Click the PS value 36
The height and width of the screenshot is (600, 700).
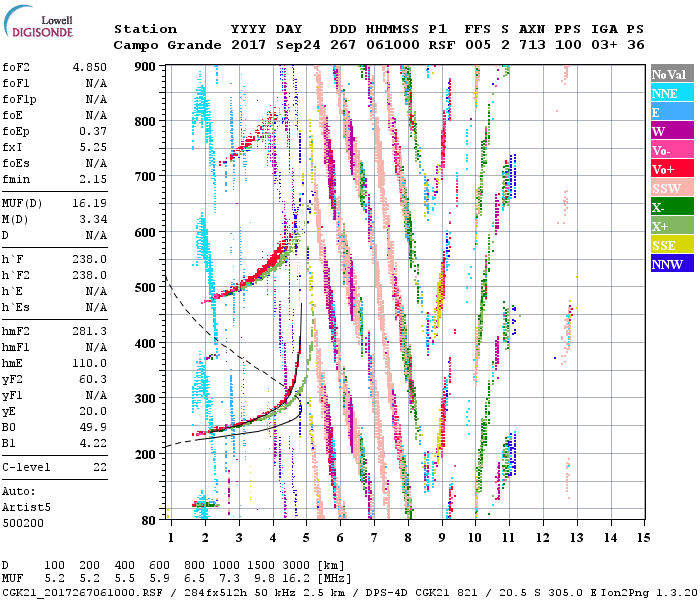point(636,45)
